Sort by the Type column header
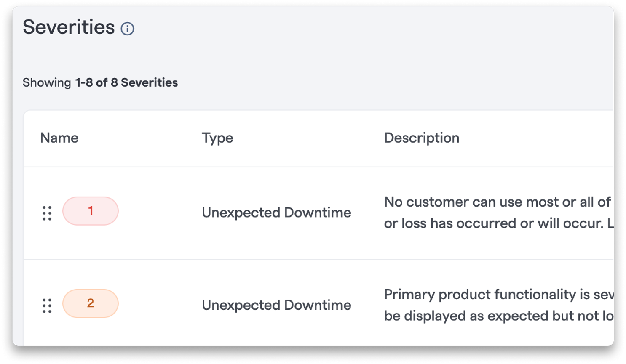Viewport: 626px width, 364px height. pos(217,138)
